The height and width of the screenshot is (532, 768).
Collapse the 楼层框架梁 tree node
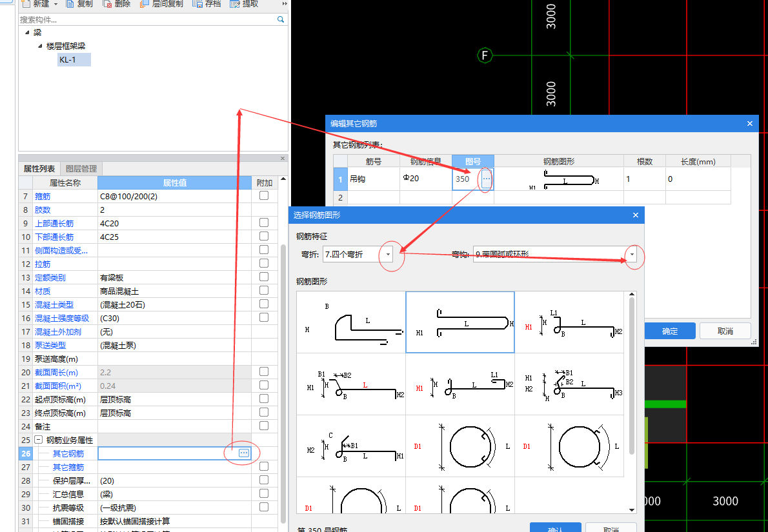click(40, 46)
